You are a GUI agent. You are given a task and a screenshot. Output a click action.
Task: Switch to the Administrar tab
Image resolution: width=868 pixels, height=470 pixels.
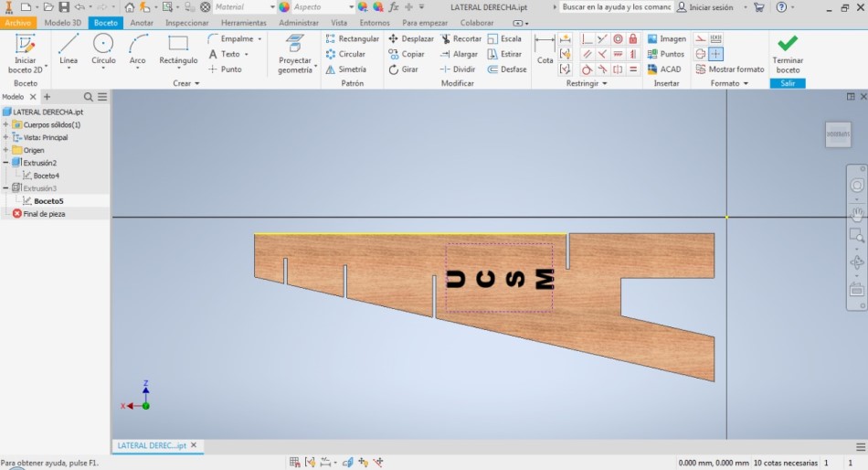[299, 23]
